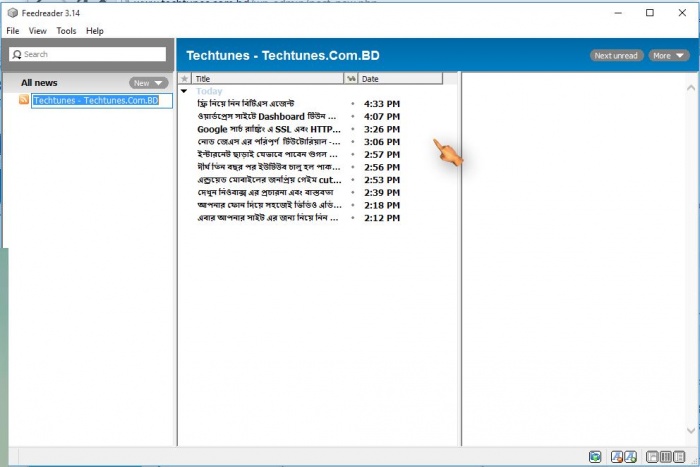This screenshot has width=700, height=467.
Task: Open the article title ending with cut...
Action: [x=269, y=180]
